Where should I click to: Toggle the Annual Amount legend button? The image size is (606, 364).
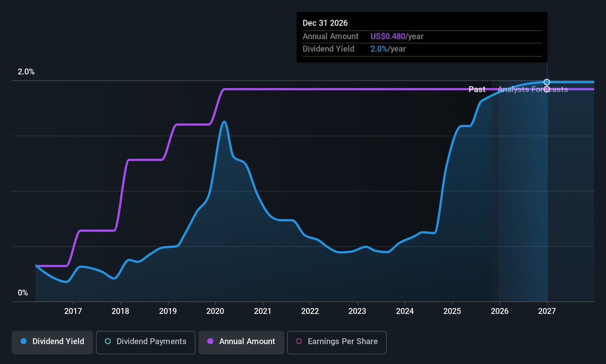(x=241, y=342)
